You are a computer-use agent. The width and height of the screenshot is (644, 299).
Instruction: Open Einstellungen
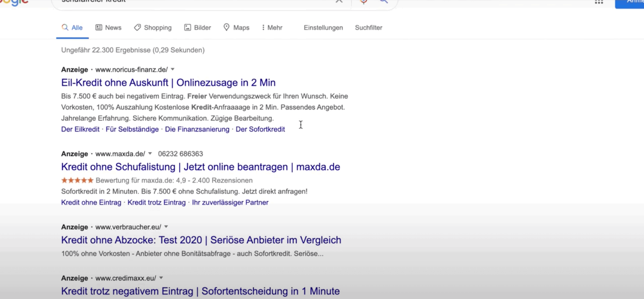(323, 27)
